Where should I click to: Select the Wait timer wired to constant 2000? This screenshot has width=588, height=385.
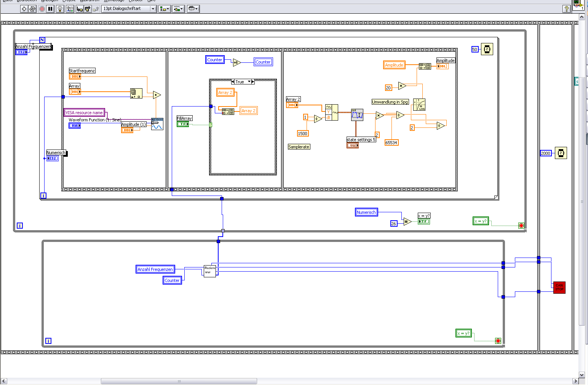(561, 153)
